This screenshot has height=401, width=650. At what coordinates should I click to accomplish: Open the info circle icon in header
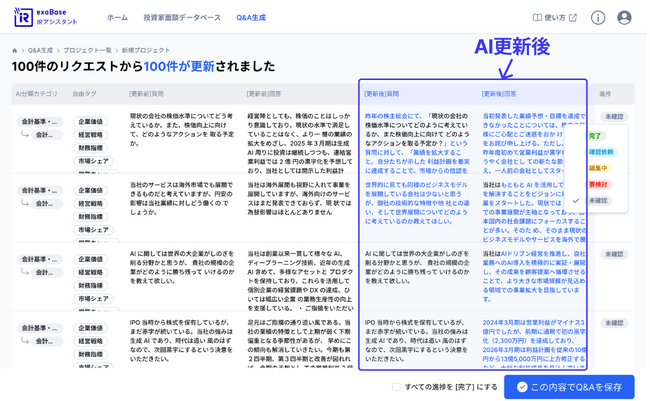tap(597, 18)
